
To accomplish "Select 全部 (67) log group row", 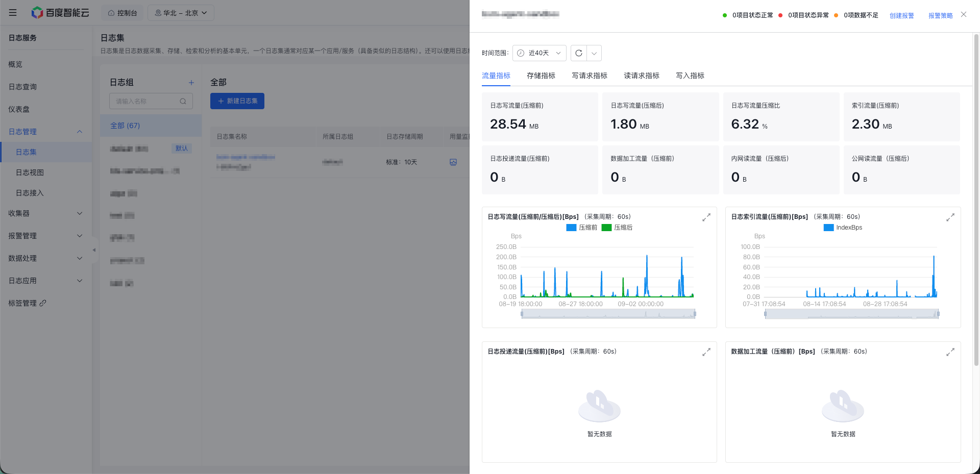I will (x=151, y=126).
